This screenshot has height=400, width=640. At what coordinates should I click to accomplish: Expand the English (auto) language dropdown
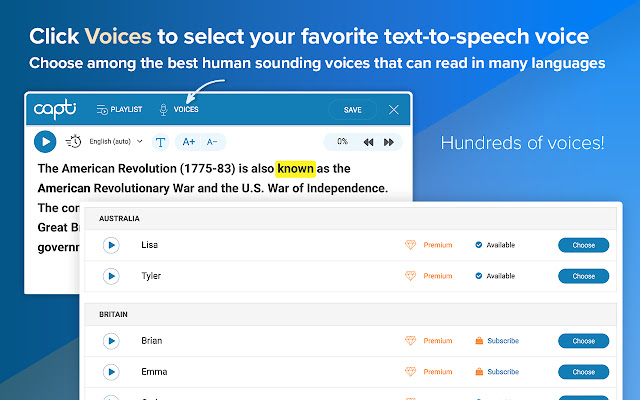117,142
